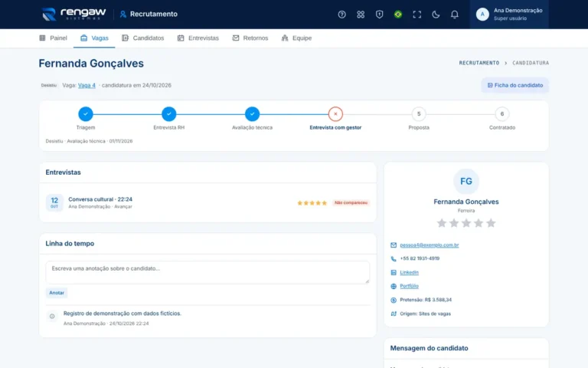Open the Vaga 4 link
Image resolution: width=588 pixels, height=368 pixels.
point(87,85)
